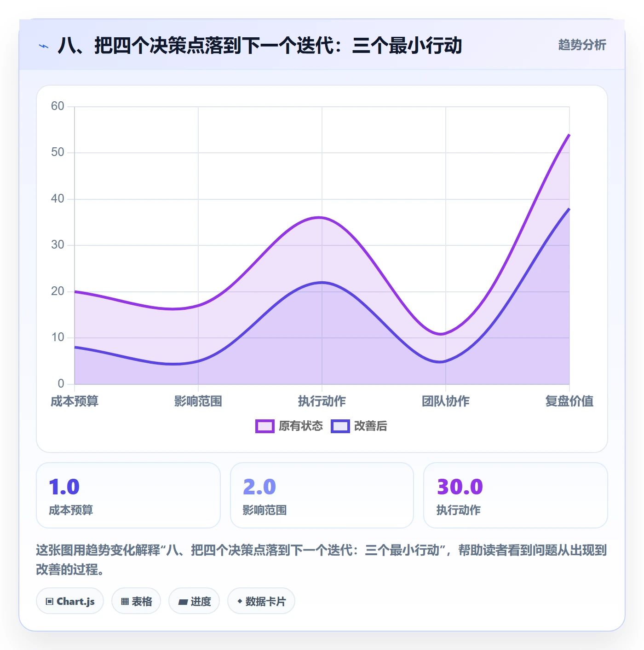Click the grid icon in the 表格 chip
The image size is (644, 650).
(x=125, y=601)
